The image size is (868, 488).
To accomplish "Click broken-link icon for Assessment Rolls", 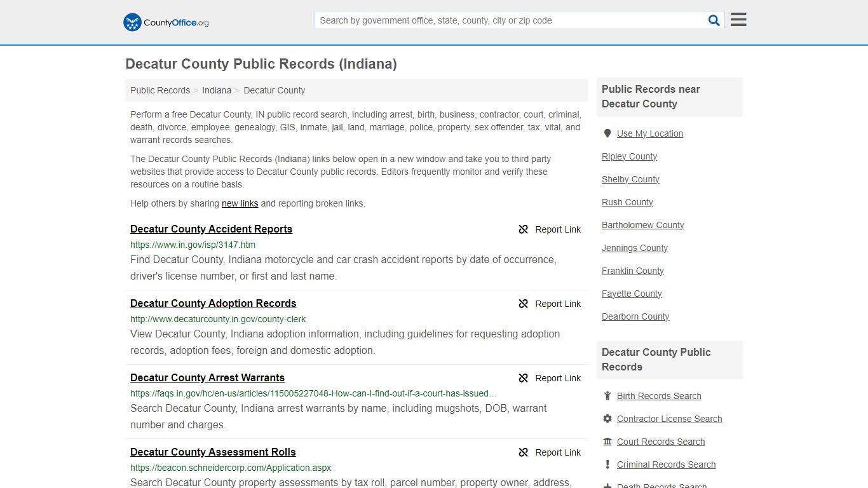I will [x=524, y=452].
